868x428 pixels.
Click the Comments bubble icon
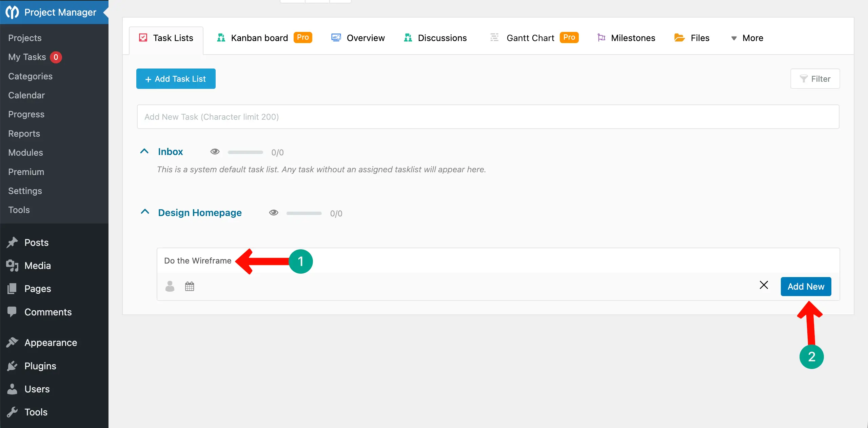(x=12, y=312)
